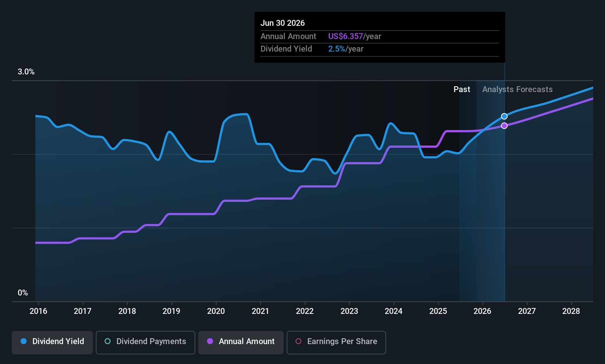Click the blue Dividend Yield data point marker
This screenshot has width=605, height=364.
[504, 116]
